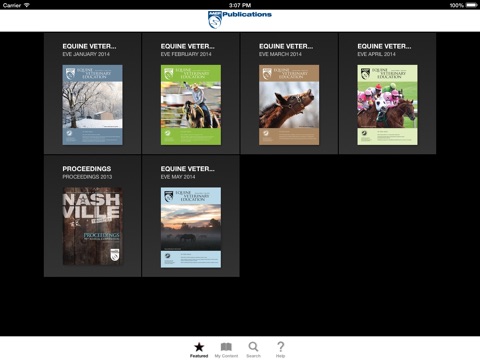Screen dimensions: 480x360
Task: Open Nashville Proceedings 2013 cover
Action: pos(92,226)
